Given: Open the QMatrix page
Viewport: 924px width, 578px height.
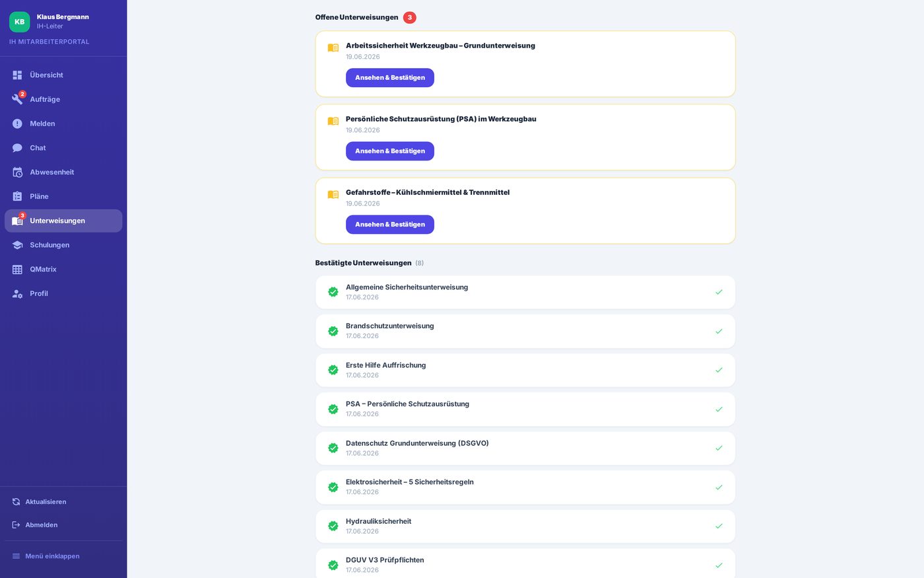Looking at the screenshot, I should [x=63, y=270].
